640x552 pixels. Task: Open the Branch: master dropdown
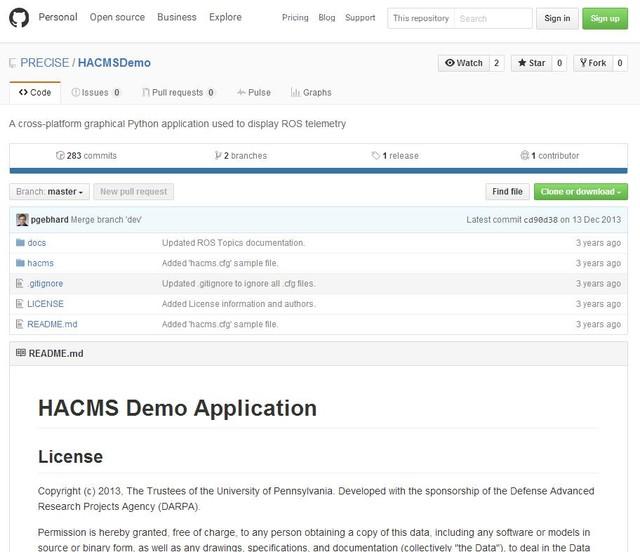[x=49, y=191]
